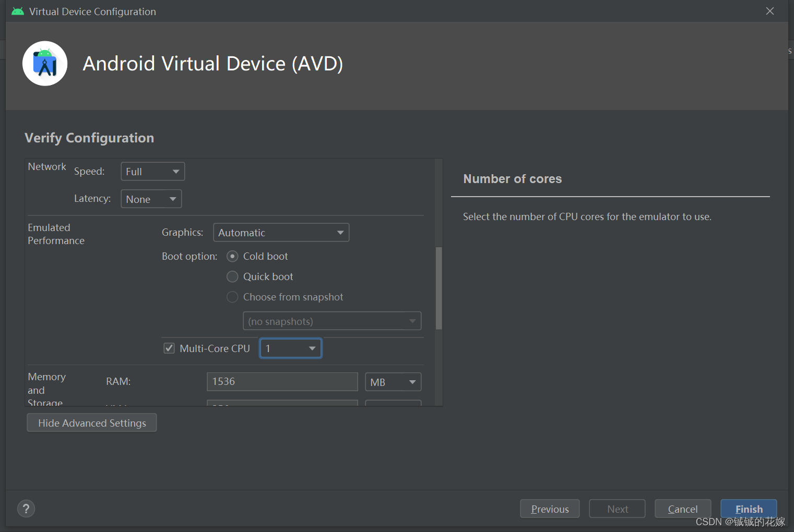Close the Virtual Device Configuration dialog
The height and width of the screenshot is (532, 794).
tap(770, 11)
